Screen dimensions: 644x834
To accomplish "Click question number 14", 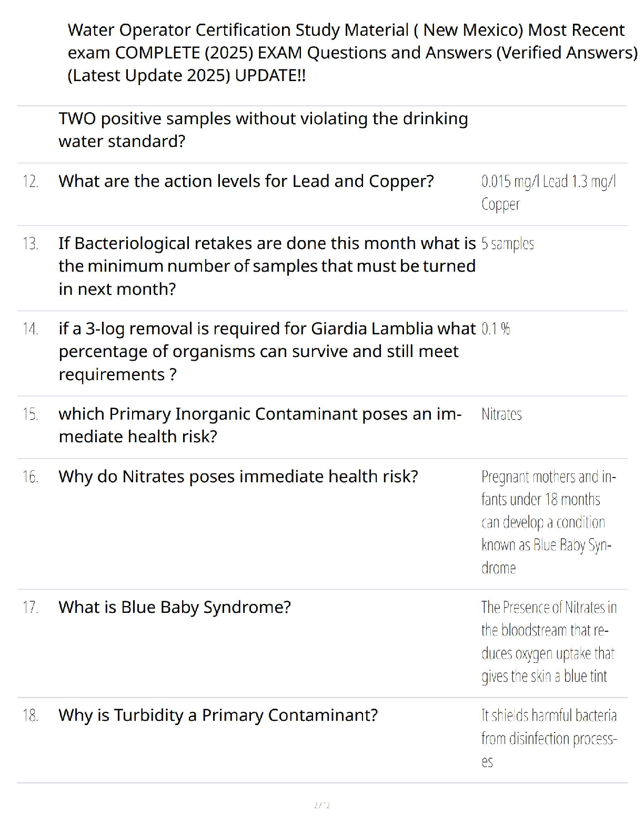I will click(x=31, y=329).
